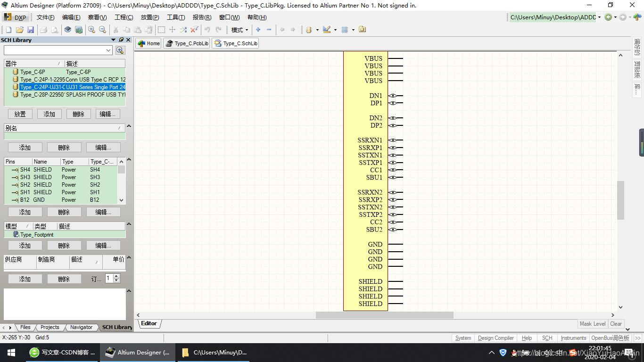The height and width of the screenshot is (362, 644).
Task: Increase the order quantity stepper
Action: coord(116,277)
